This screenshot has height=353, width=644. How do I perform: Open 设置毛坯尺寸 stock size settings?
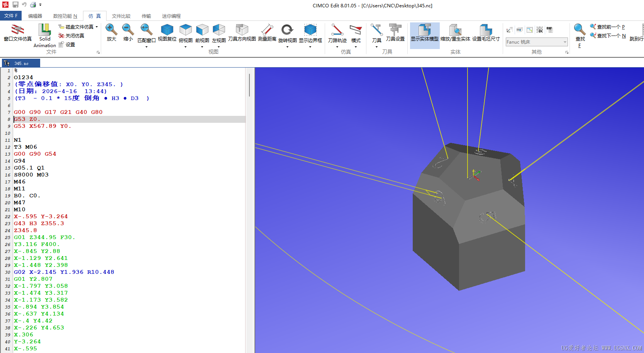(486, 33)
